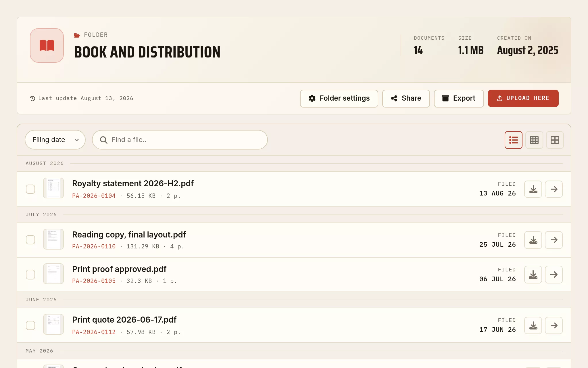
Task: Download Print proof approved.pdf
Action: click(533, 275)
